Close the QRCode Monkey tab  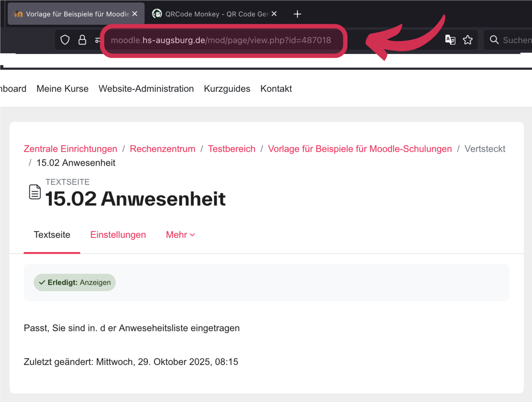click(274, 14)
